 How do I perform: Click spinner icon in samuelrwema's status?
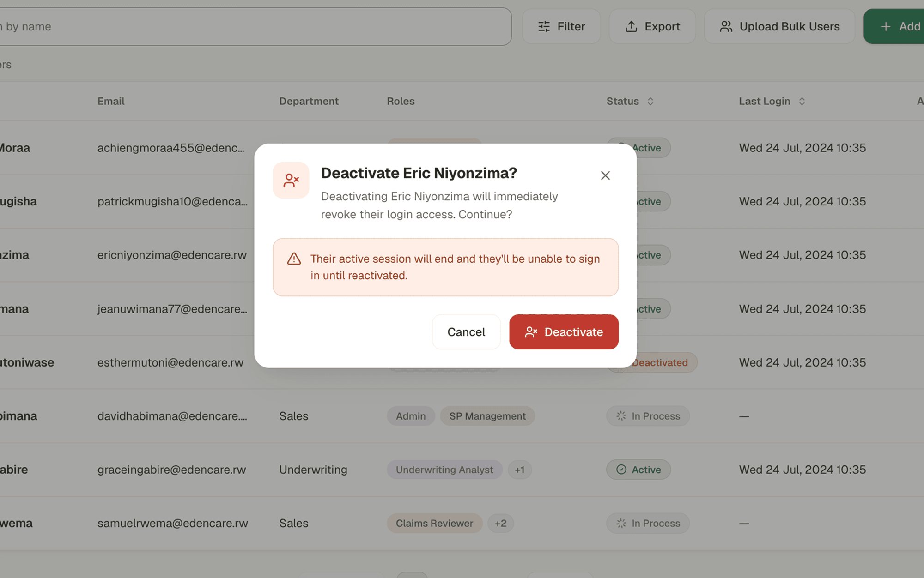[x=621, y=523]
